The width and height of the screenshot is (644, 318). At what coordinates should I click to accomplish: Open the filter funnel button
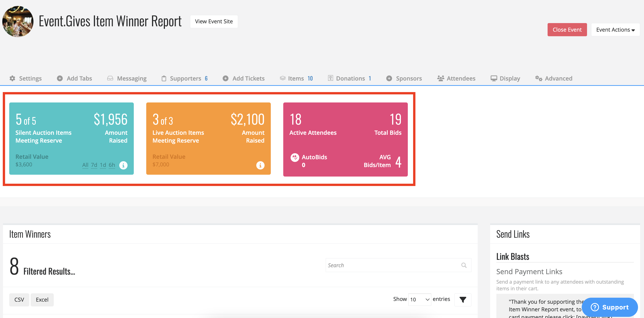pos(463,300)
